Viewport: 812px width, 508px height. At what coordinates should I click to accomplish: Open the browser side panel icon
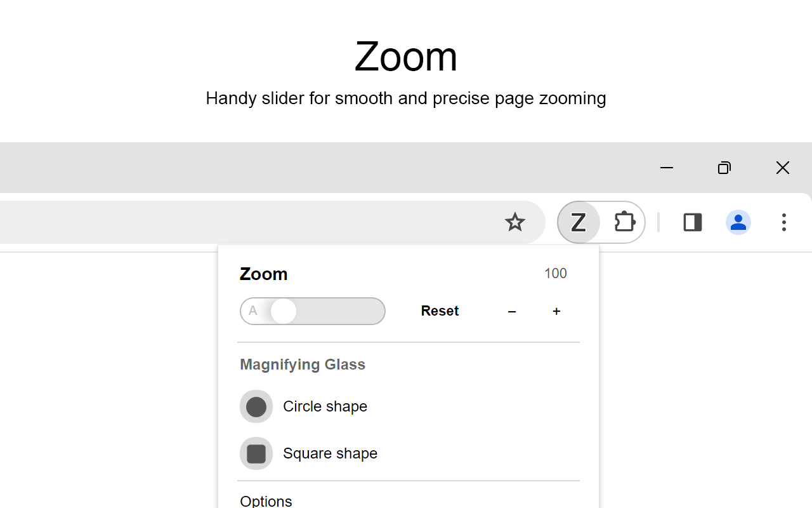pyautogui.click(x=692, y=222)
